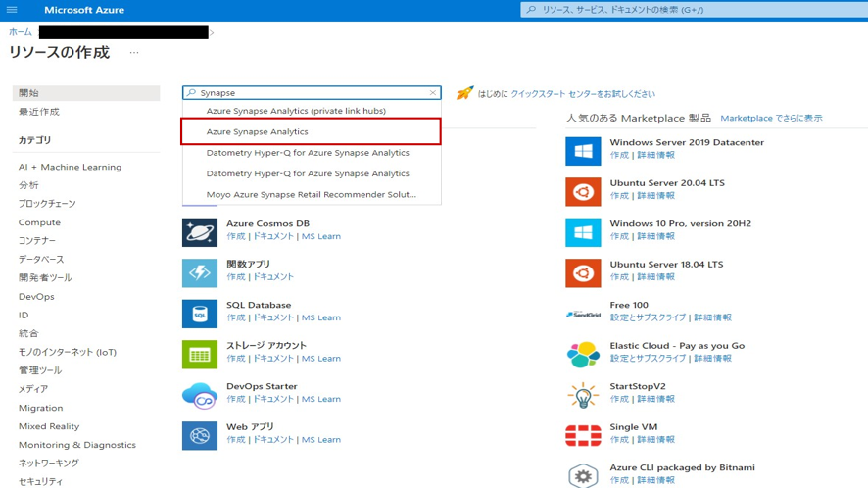Click the Synapse search field
This screenshot has width=868, height=488.
pos(312,92)
